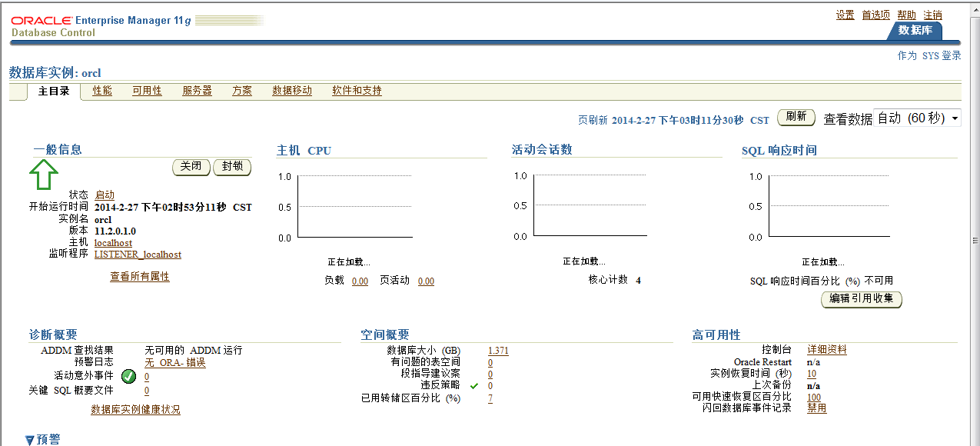Click the 段指导建议案 0 link

(x=490, y=374)
